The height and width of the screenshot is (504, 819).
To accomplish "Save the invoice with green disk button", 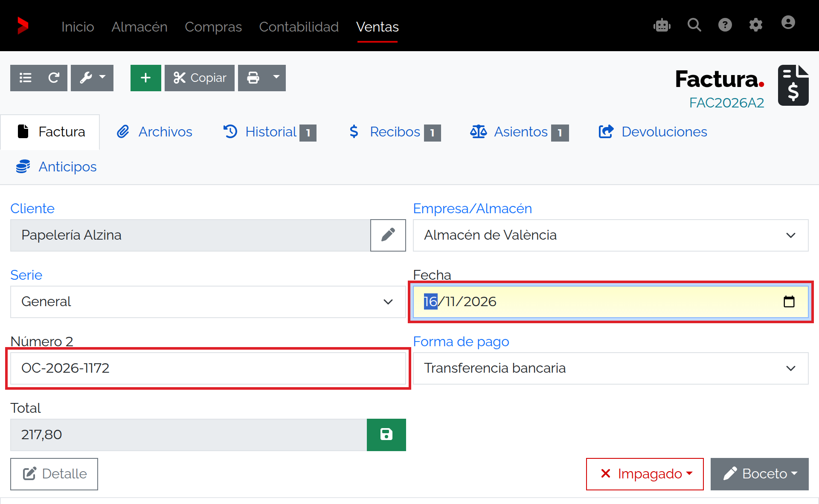I will pos(386,434).
